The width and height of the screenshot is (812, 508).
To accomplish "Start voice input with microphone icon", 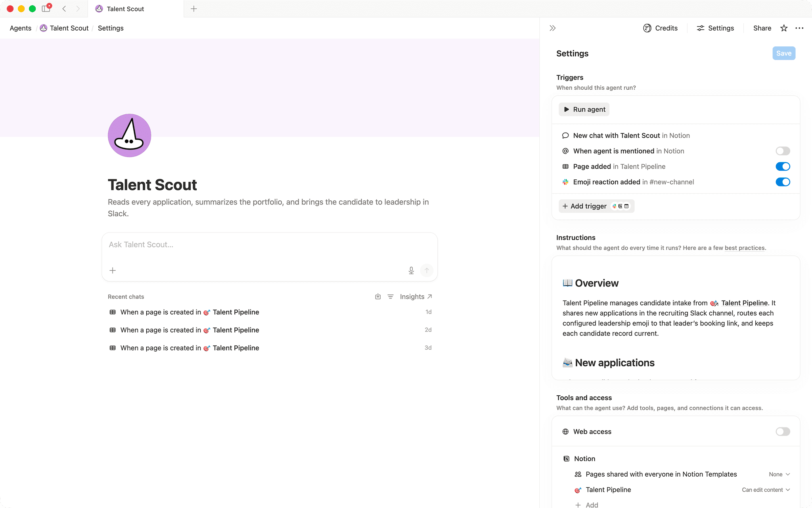I will click(x=411, y=270).
